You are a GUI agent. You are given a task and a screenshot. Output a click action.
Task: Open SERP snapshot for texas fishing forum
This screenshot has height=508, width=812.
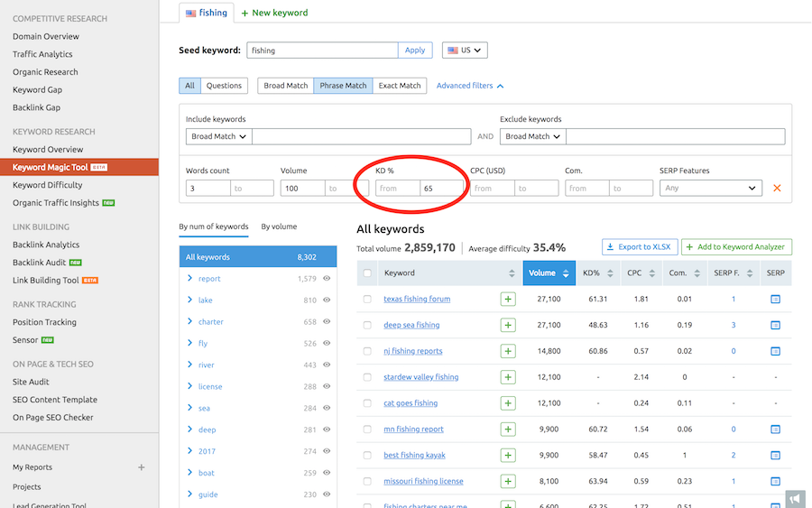coord(775,299)
